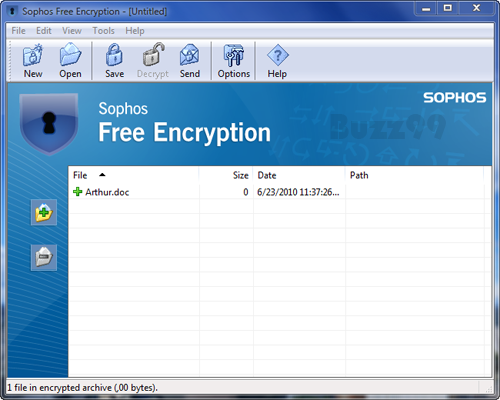Click the SOPHOS brand logo
The height and width of the screenshot is (400, 500).
coord(455,98)
